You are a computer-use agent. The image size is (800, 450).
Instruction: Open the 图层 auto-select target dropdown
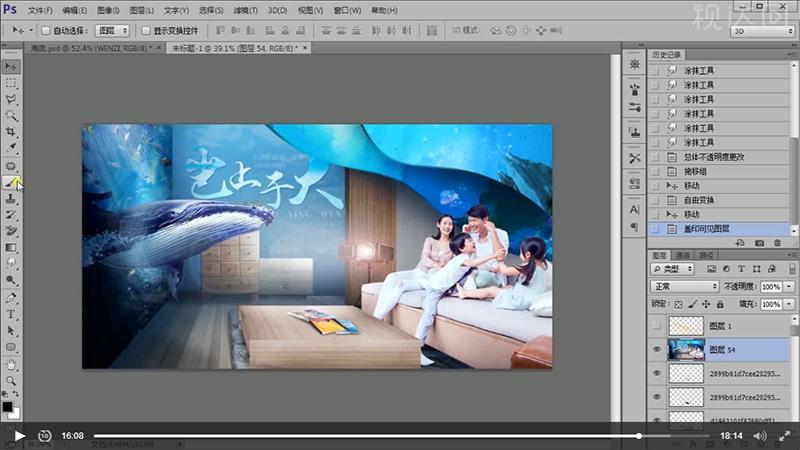112,31
